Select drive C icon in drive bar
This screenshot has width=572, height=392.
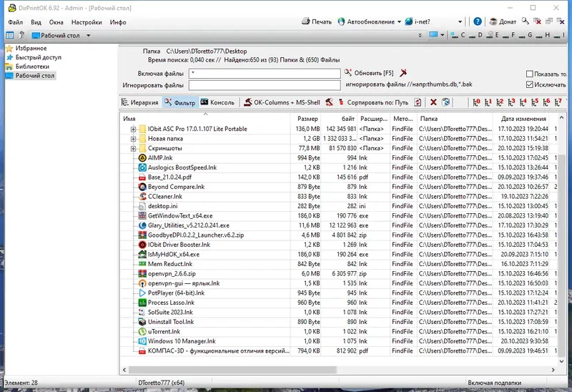[x=454, y=35]
